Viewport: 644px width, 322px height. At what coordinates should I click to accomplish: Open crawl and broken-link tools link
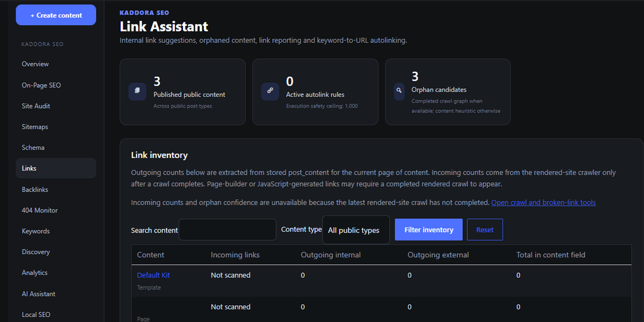543,203
